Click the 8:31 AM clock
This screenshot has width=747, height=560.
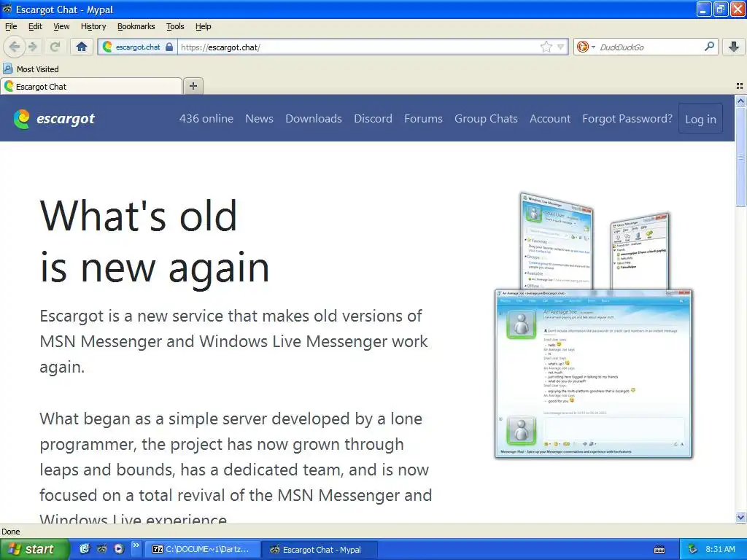(x=720, y=549)
